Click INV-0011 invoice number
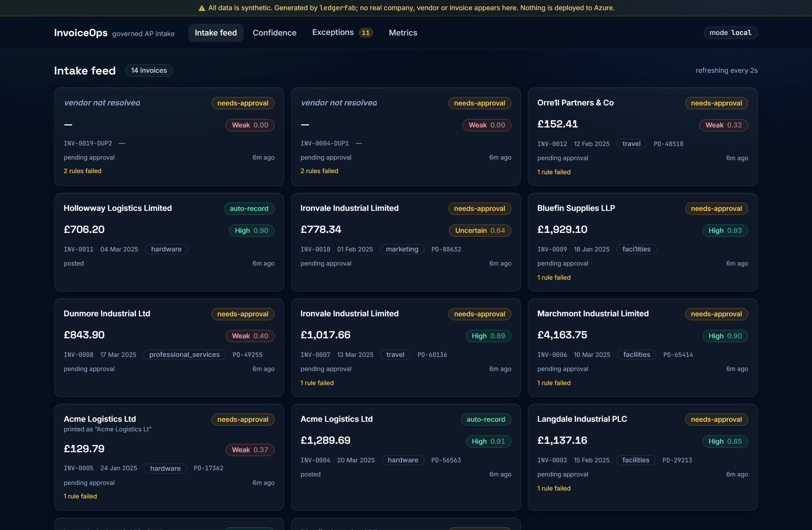 (78, 249)
